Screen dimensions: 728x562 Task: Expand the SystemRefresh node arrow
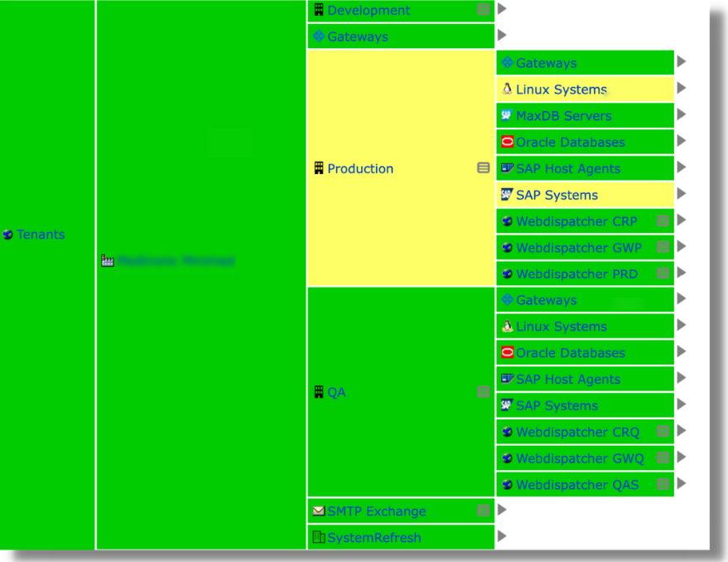click(502, 538)
